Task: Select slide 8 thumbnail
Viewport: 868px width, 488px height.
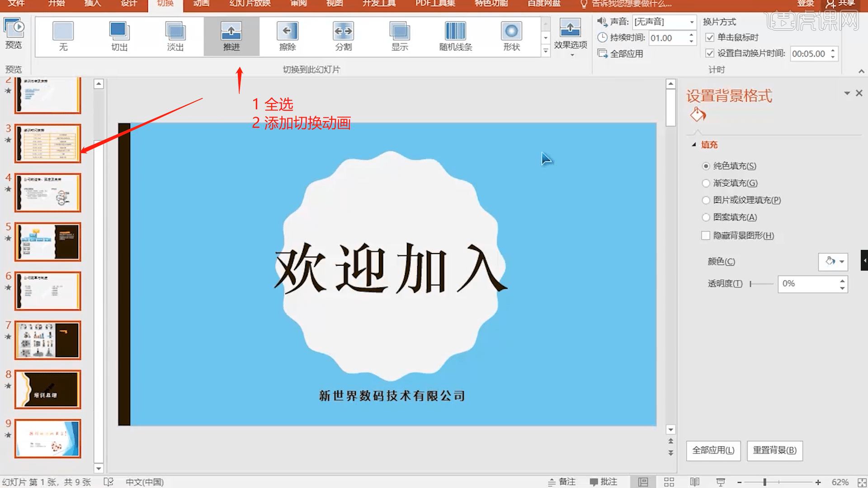Action: pos(48,389)
